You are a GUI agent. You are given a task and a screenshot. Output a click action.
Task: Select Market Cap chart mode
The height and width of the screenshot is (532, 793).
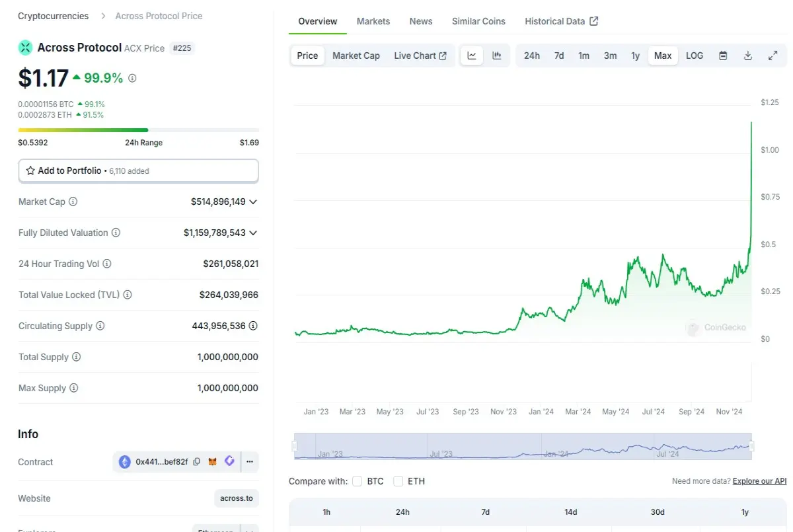tap(356, 56)
